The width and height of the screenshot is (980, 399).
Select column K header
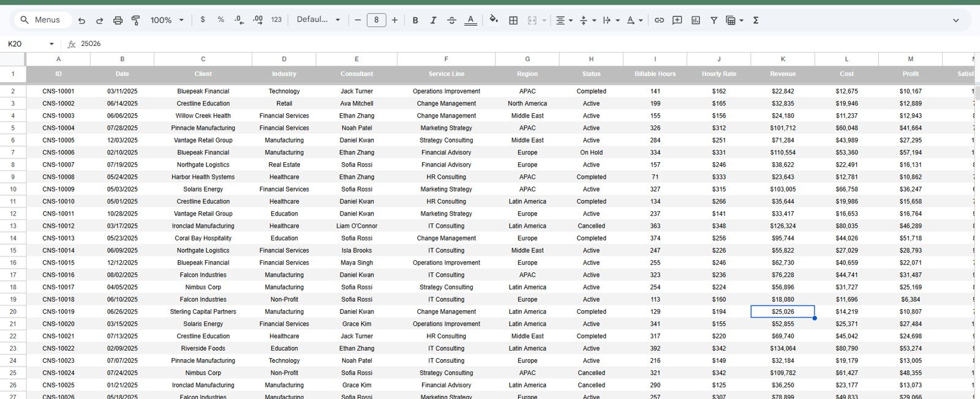[783, 59]
